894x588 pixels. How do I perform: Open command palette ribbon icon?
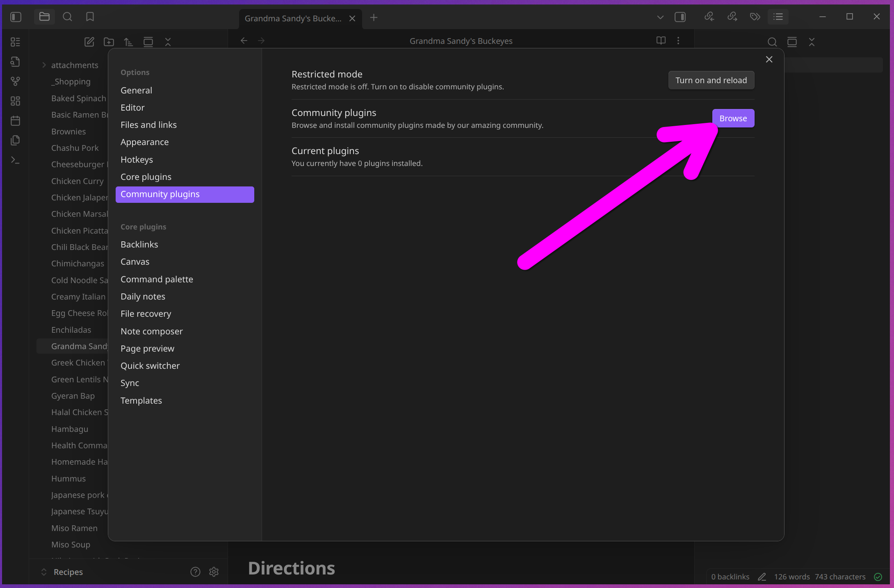pos(15,160)
